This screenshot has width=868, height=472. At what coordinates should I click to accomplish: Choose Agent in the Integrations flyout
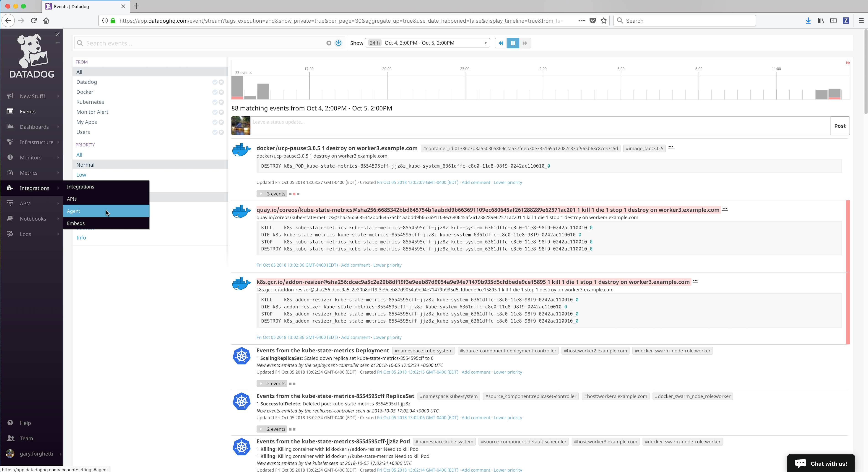[106, 211]
